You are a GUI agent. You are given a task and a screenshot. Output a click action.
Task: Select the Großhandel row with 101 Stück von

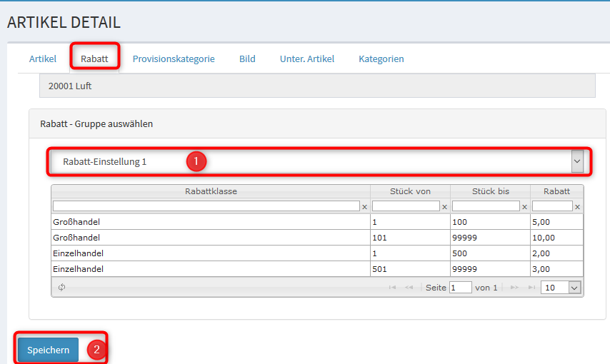click(x=211, y=237)
